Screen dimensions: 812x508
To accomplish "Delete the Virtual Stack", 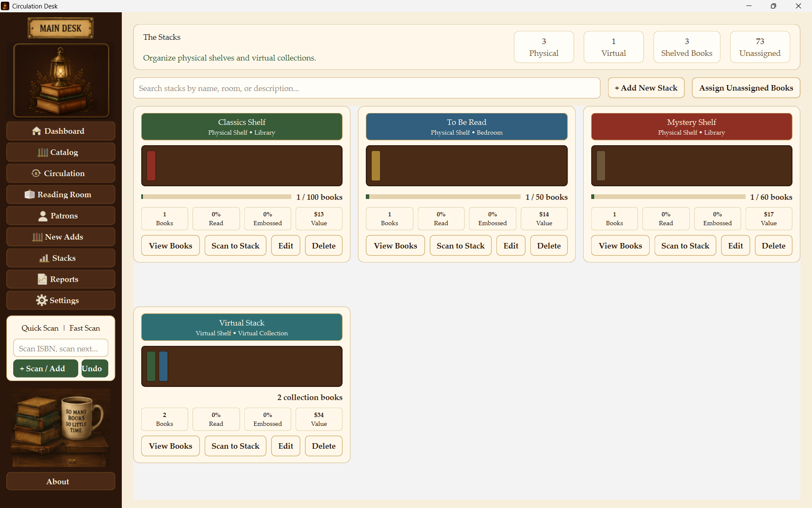I will pos(324,446).
